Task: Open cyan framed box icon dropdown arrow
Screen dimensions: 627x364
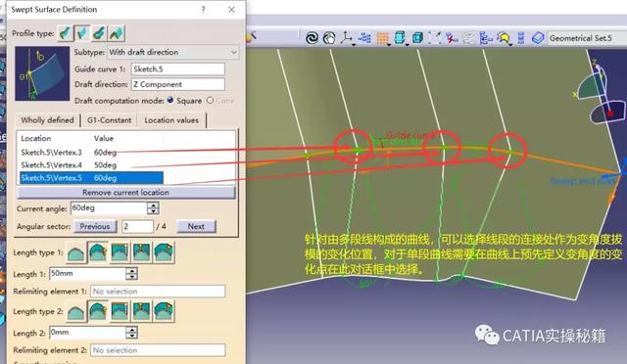Action: point(408,44)
